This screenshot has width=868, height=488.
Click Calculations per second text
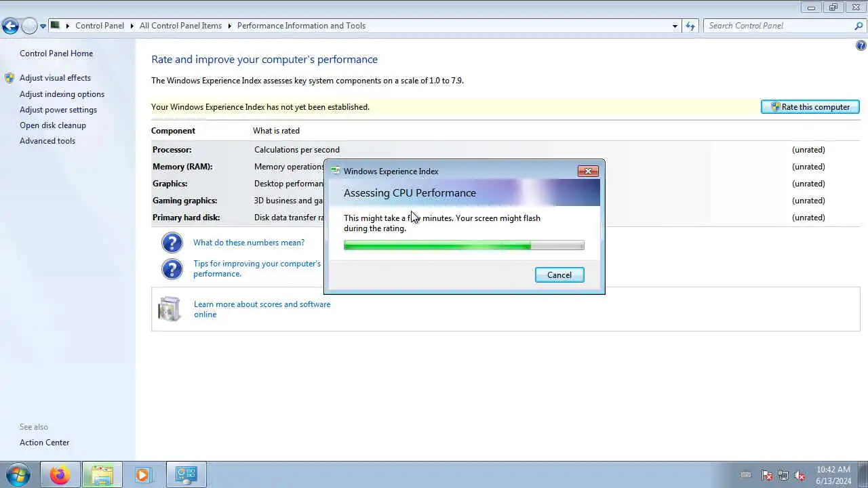[x=297, y=150]
